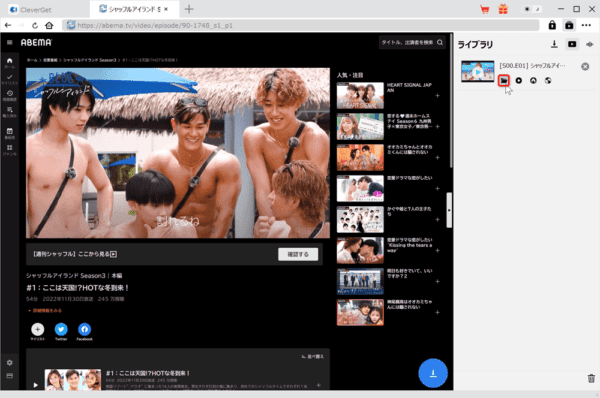Switch to the video library tab
Viewport: 600px width, 398px height.
572,44
